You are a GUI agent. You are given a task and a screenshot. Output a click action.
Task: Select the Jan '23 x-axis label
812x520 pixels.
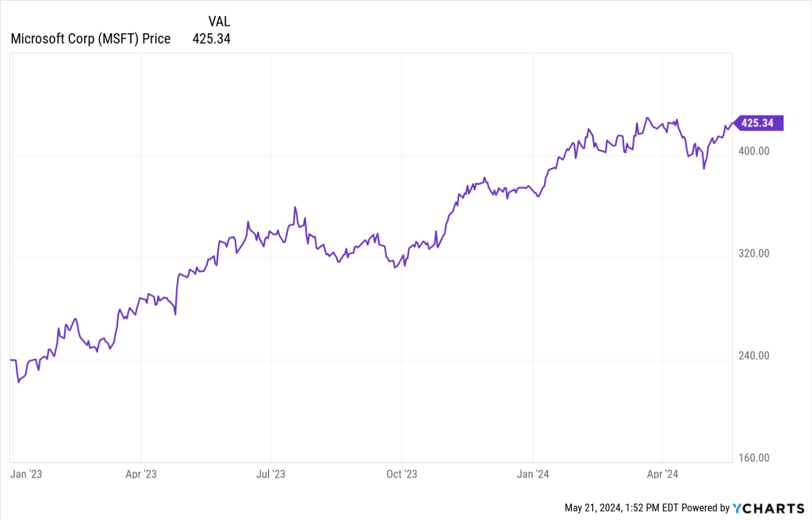[25, 474]
